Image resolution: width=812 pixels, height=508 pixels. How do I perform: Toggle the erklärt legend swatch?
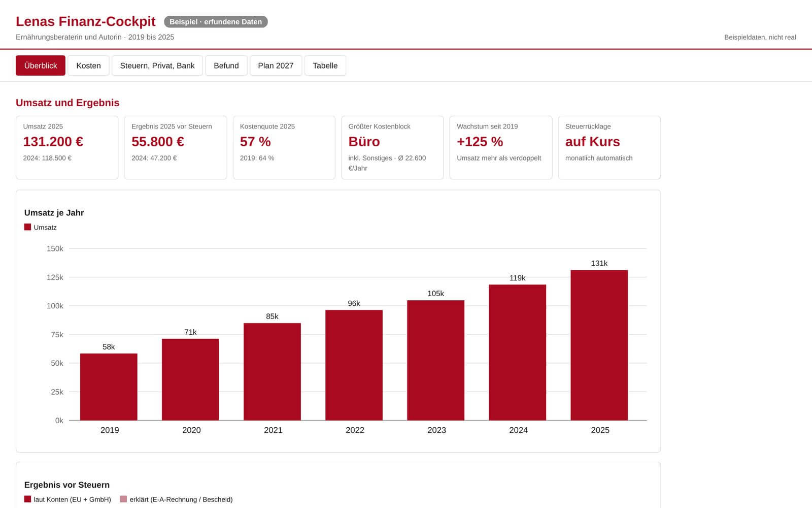click(x=123, y=499)
